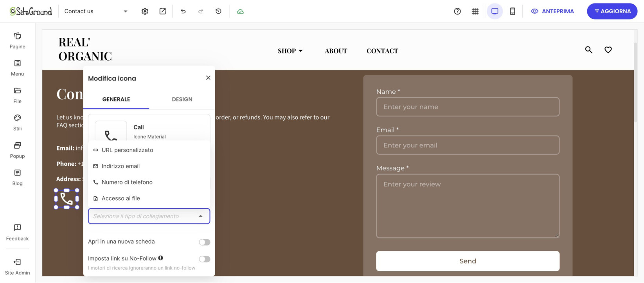Click the CONTACT navigation link
This screenshot has width=644, height=283.
tap(382, 51)
